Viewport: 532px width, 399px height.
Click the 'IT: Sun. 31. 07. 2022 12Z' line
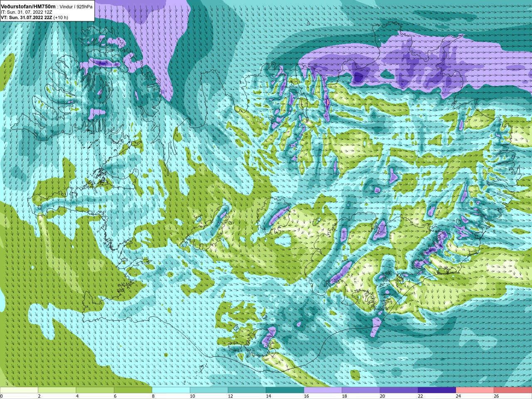tap(26, 12)
